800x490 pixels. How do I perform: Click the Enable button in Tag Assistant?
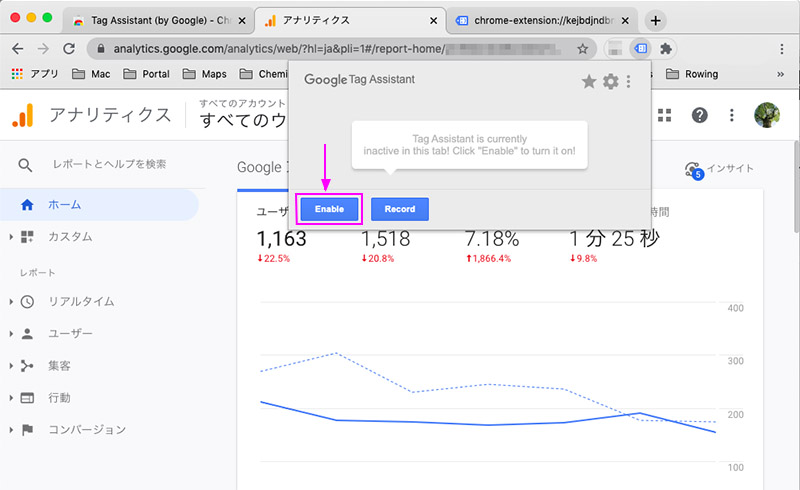pos(329,209)
